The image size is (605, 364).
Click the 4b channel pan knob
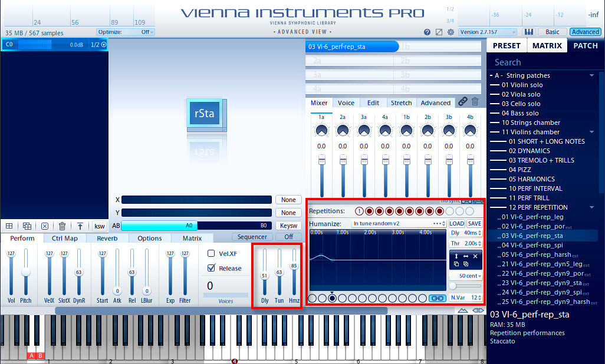click(470, 131)
